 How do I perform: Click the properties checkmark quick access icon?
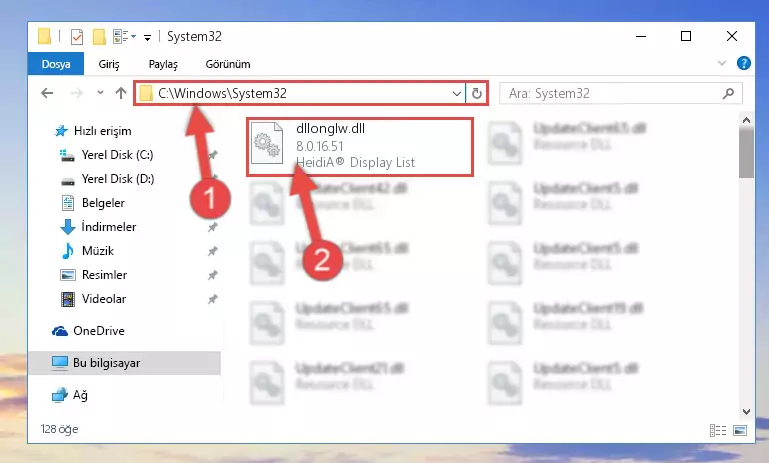[77, 37]
